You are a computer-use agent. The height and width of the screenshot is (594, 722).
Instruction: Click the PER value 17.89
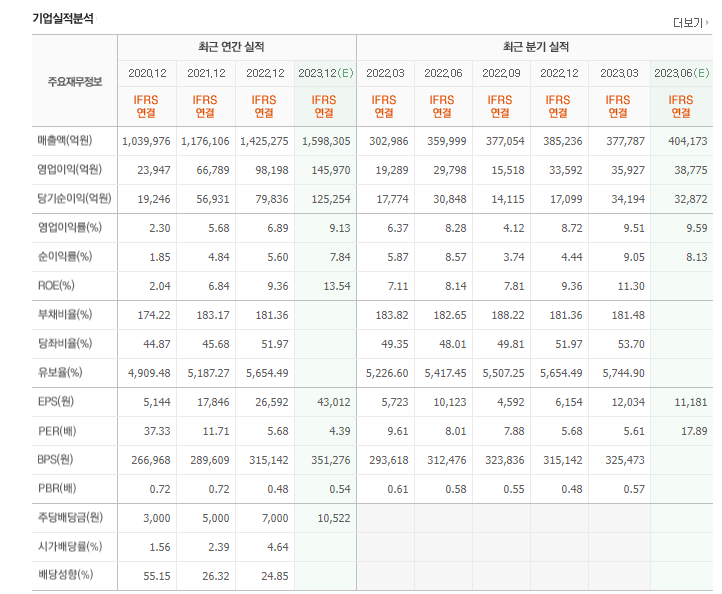click(694, 431)
